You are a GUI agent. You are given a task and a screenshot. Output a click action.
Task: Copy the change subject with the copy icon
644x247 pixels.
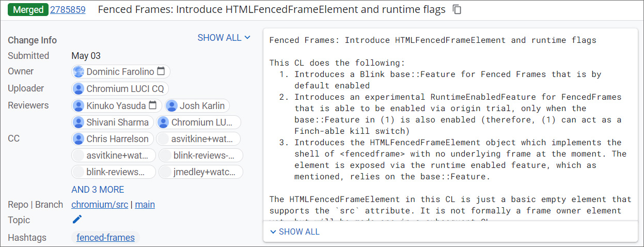point(457,10)
